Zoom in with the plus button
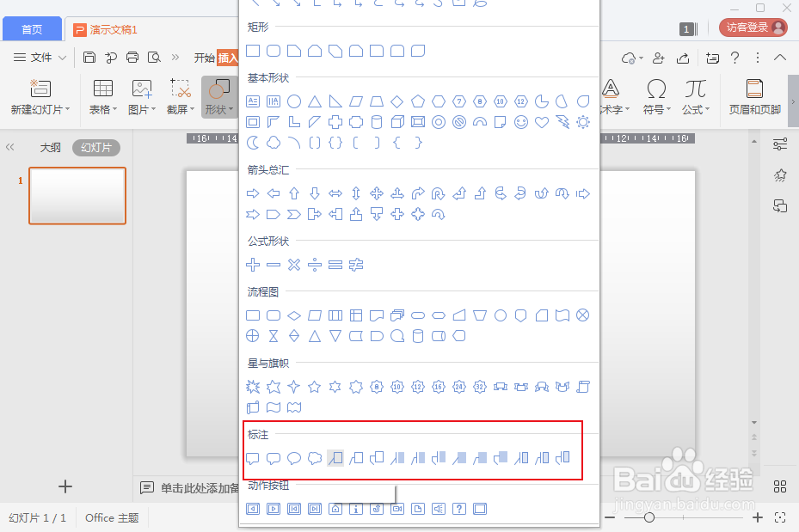The image size is (799, 532). point(758,517)
